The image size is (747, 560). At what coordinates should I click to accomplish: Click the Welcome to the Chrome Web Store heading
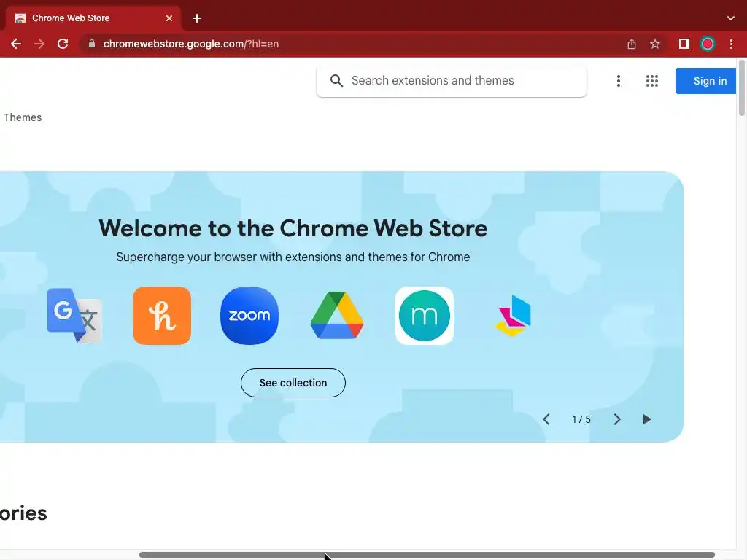pos(293,228)
